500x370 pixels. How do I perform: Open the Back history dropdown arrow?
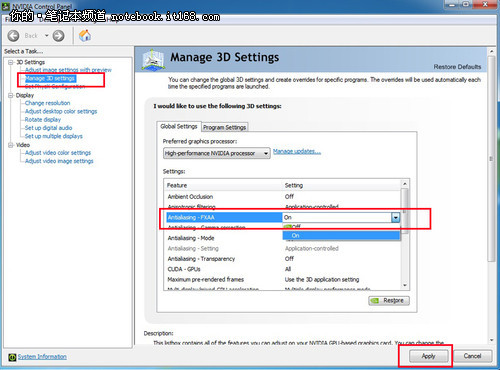(x=47, y=36)
